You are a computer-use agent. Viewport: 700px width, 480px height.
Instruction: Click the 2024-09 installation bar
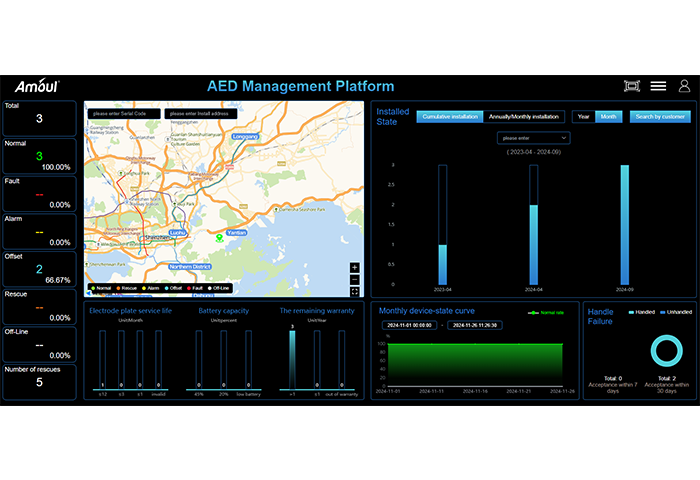624,224
